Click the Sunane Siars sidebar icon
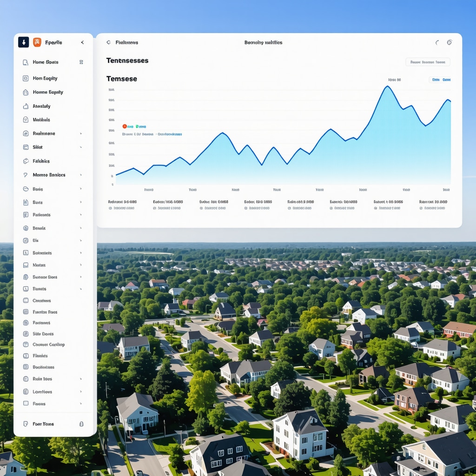 [x=26, y=277]
